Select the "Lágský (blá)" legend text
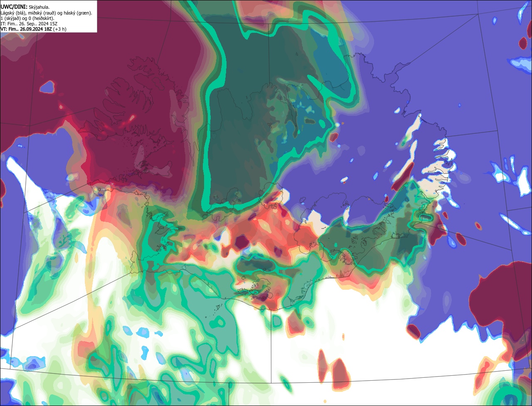Screen dimensions: 532x406 (13, 13)
